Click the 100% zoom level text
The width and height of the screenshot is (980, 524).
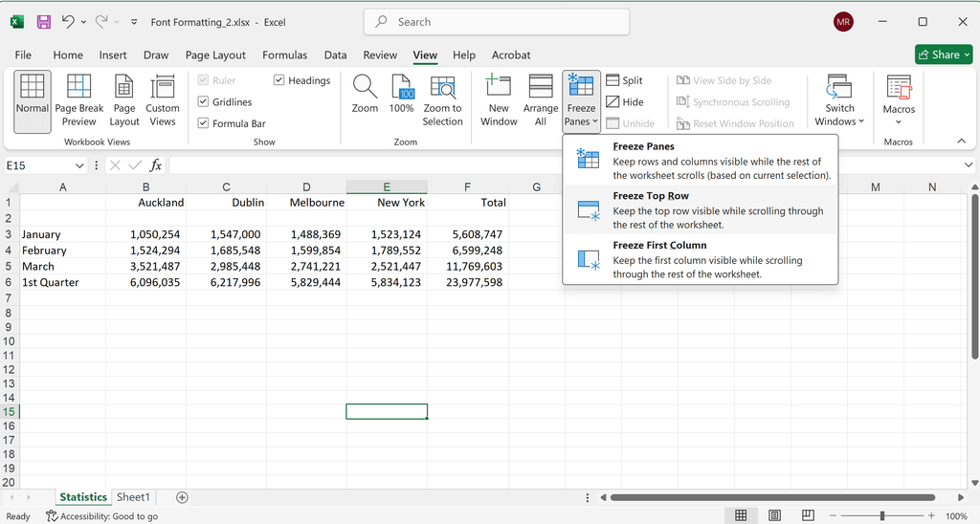coord(956,516)
